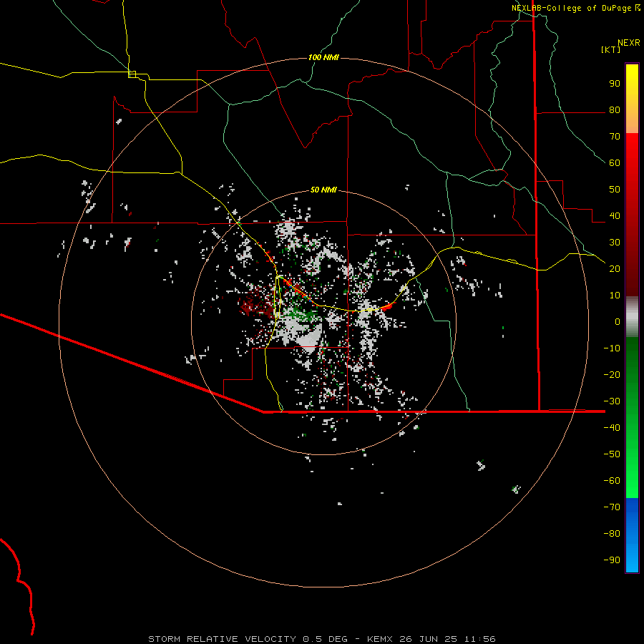Image resolution: width=644 pixels, height=644 pixels.
Task: Click the [KT] units label
Action: click(x=611, y=49)
